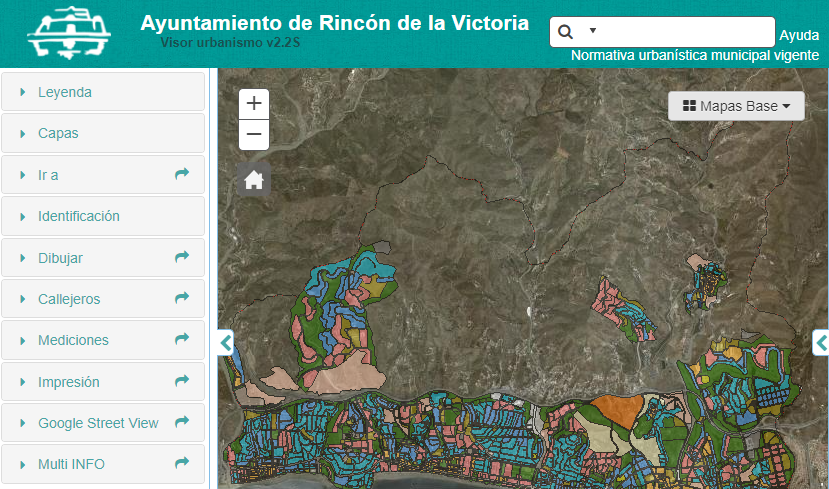Open the Ayuda help link

pyautogui.click(x=799, y=35)
